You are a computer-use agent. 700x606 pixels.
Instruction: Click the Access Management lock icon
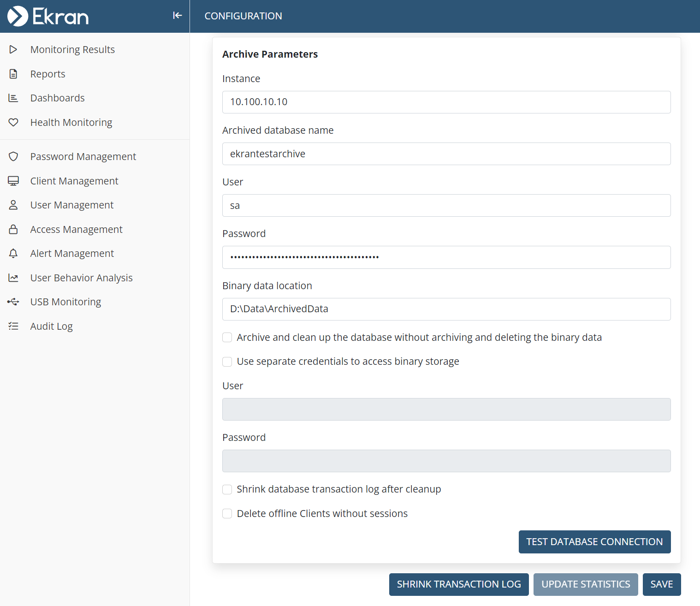pos(13,229)
